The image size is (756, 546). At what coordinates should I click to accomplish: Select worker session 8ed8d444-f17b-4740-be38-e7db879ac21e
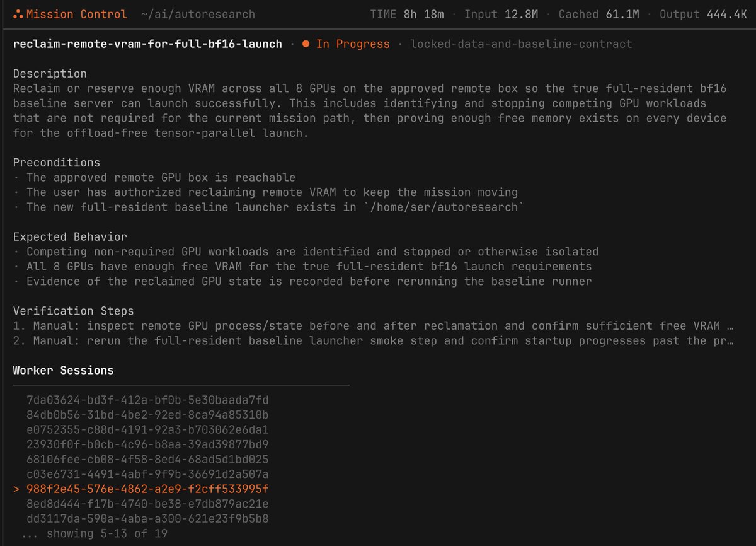pos(147,504)
